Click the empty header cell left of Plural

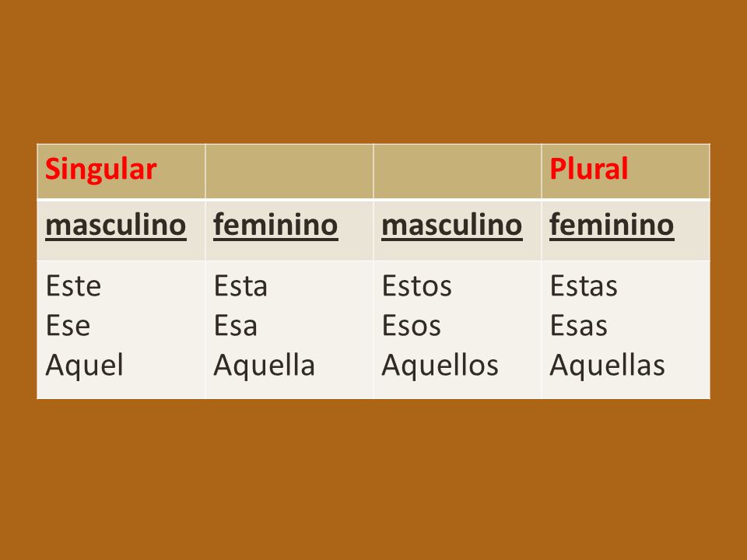click(458, 171)
